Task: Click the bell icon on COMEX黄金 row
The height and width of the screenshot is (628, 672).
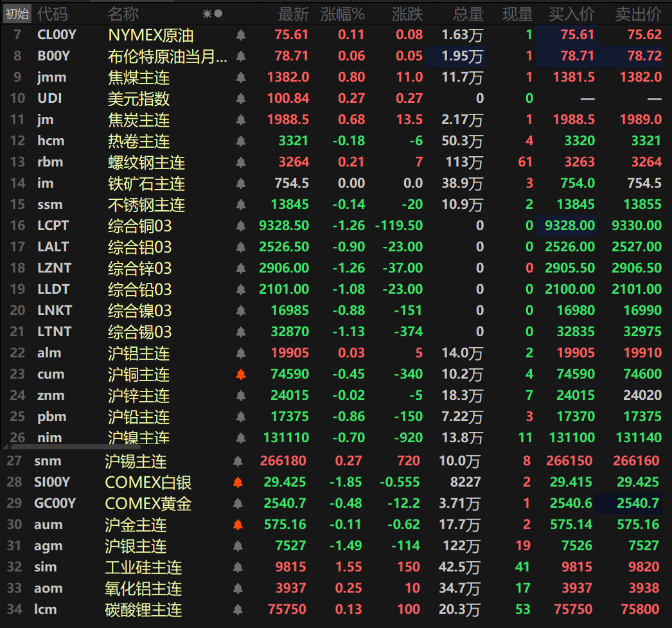Action: pyautogui.click(x=238, y=504)
